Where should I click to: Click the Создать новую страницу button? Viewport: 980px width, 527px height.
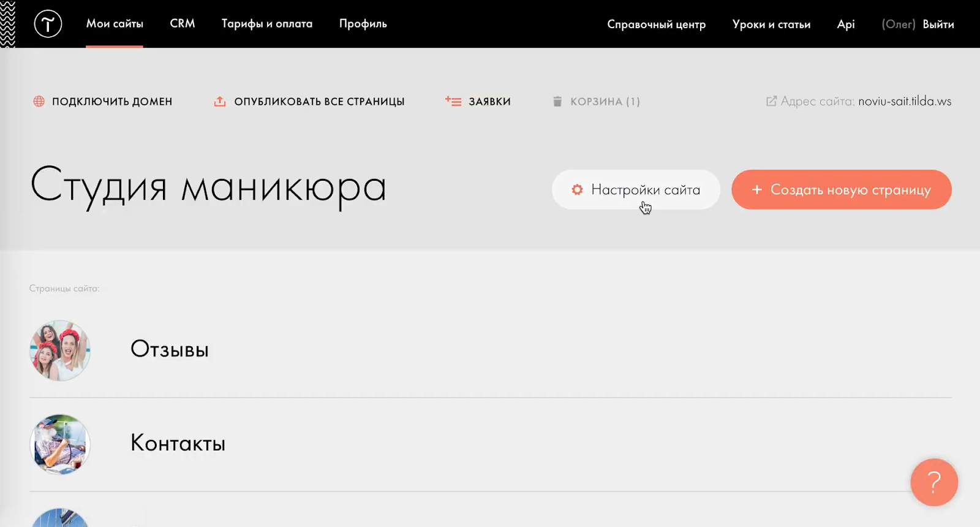click(x=842, y=190)
